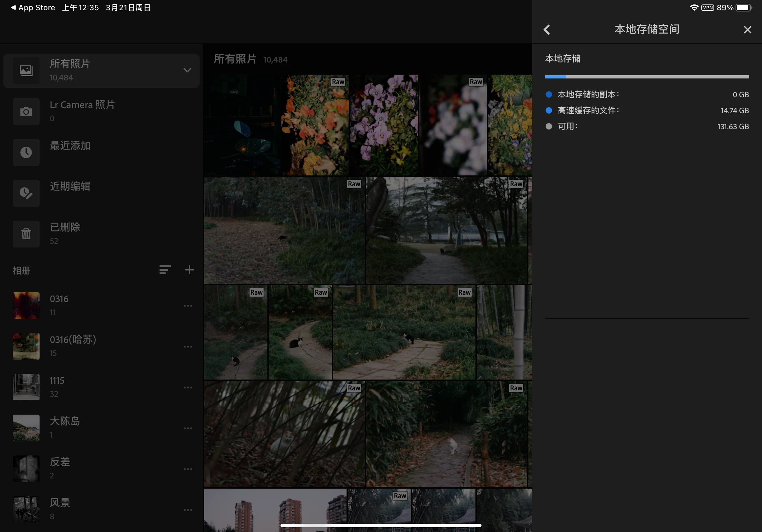The width and height of the screenshot is (762, 532).
Task: Open the sort albums icon
Action: point(165,270)
